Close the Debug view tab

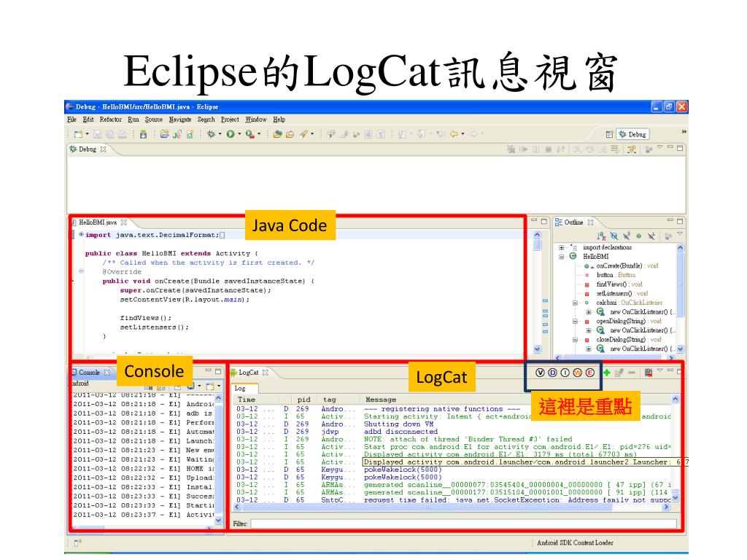(103, 149)
